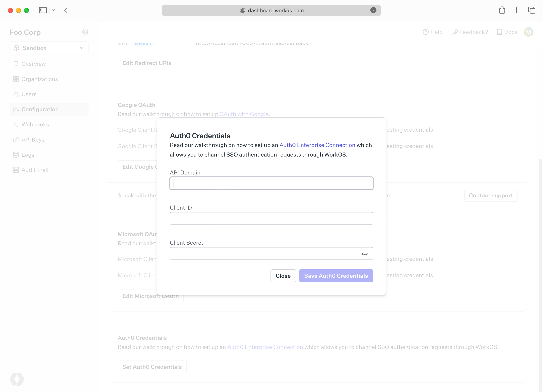The width and height of the screenshot is (543, 392).
Task: Open a new tab with plus icon
Action: click(516, 10)
